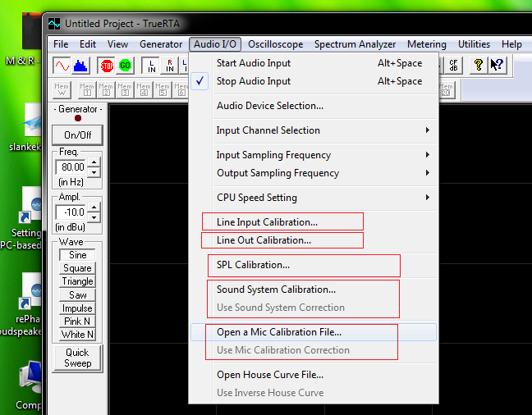Viewport: 532px width, 415px height.
Task: Click the Mem 1 memory button
Action: click(x=87, y=90)
